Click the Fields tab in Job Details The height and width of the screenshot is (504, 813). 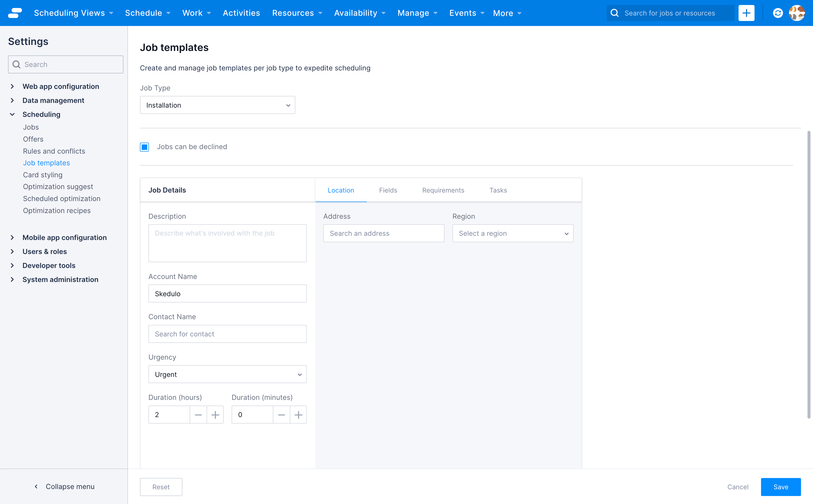pyautogui.click(x=388, y=190)
